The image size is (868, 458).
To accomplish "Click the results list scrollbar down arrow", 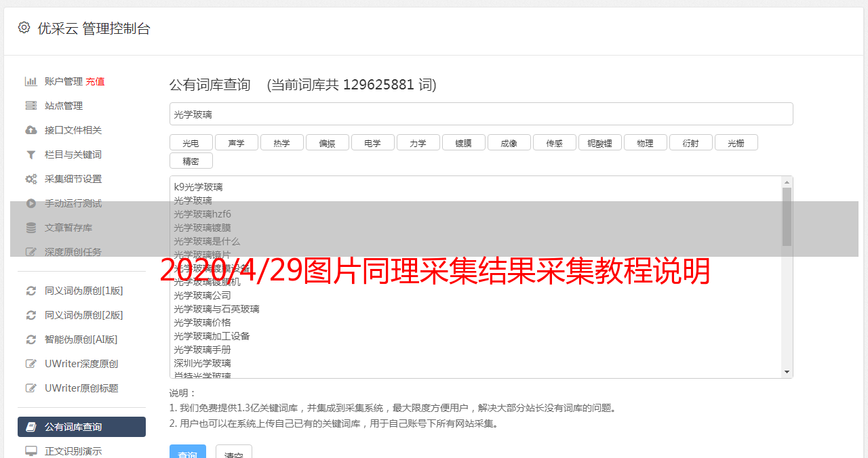I will [787, 372].
